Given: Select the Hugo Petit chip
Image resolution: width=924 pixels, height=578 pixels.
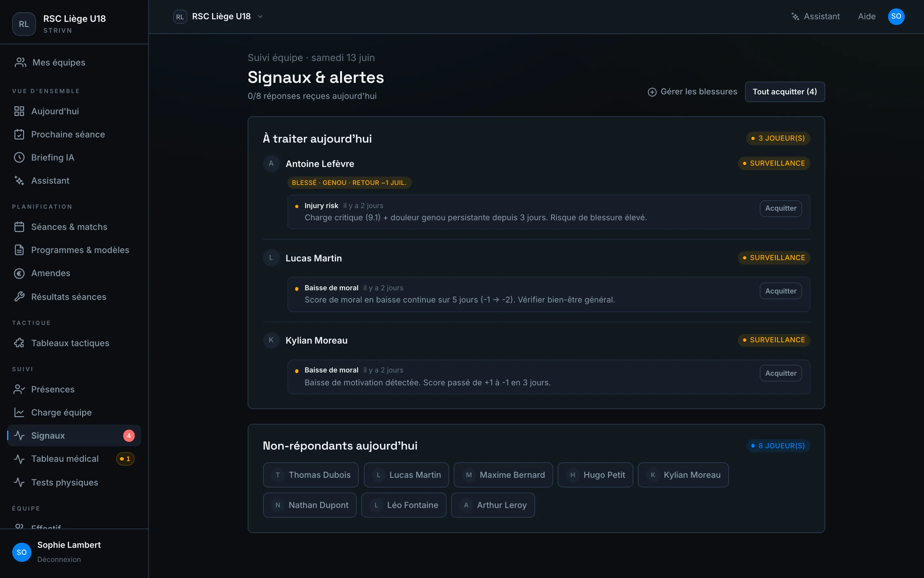Looking at the screenshot, I should coord(595,475).
